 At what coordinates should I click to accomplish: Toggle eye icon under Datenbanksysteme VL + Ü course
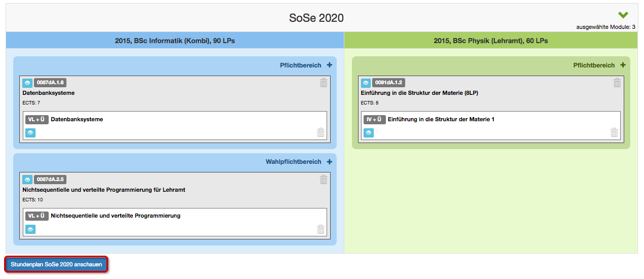30,132
